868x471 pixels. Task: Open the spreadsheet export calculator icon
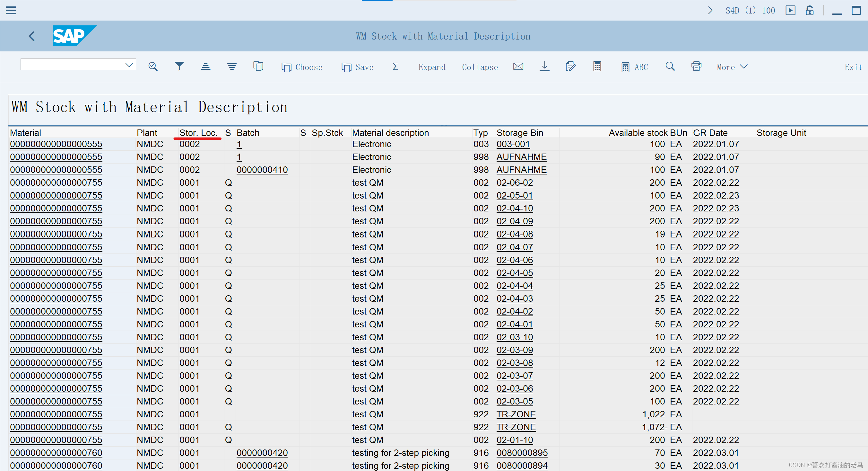coord(597,66)
